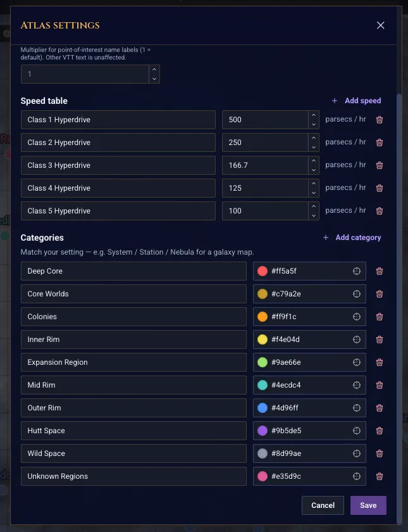Remove the Inner Rim category
408x532 pixels.
[380, 339]
